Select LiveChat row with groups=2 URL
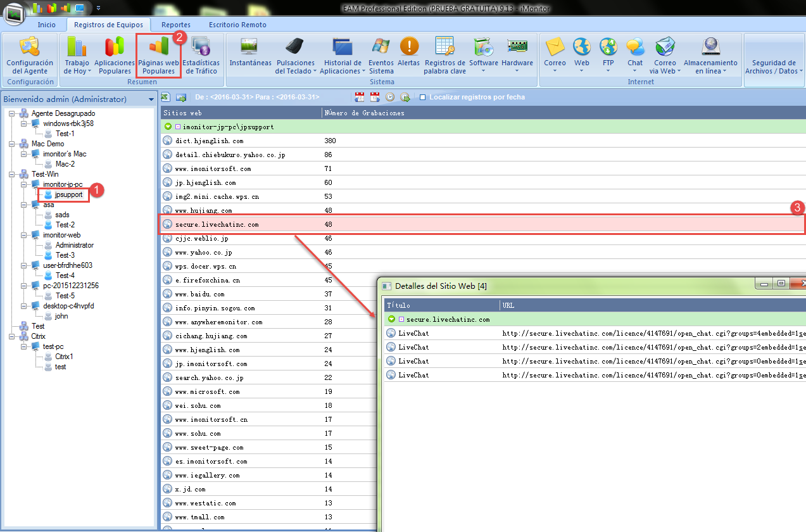Viewport: 806px width, 532px height. point(595,347)
